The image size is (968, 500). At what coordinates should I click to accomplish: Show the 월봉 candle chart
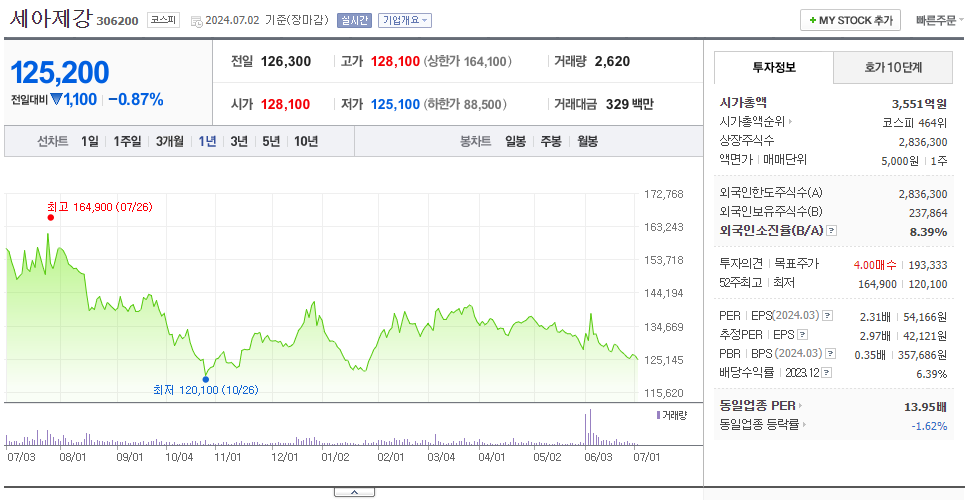coord(588,141)
